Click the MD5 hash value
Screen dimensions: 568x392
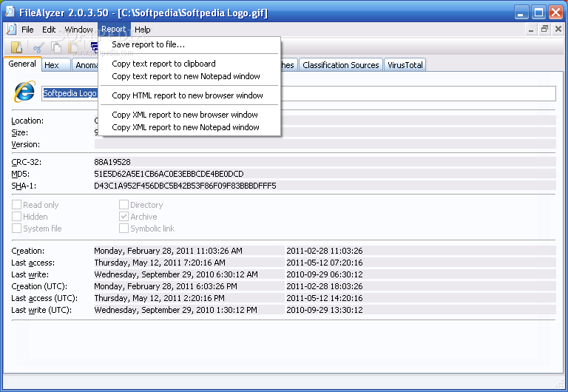(x=169, y=174)
